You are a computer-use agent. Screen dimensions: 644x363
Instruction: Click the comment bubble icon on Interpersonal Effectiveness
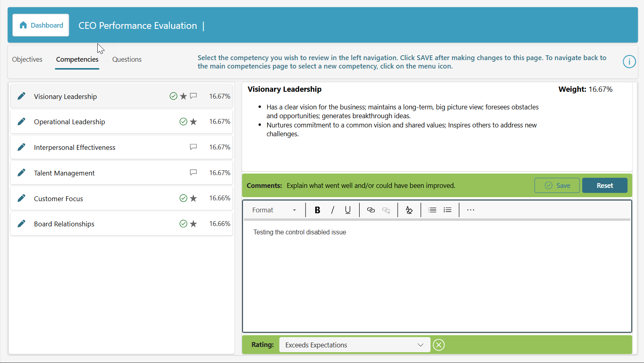pyautogui.click(x=193, y=147)
